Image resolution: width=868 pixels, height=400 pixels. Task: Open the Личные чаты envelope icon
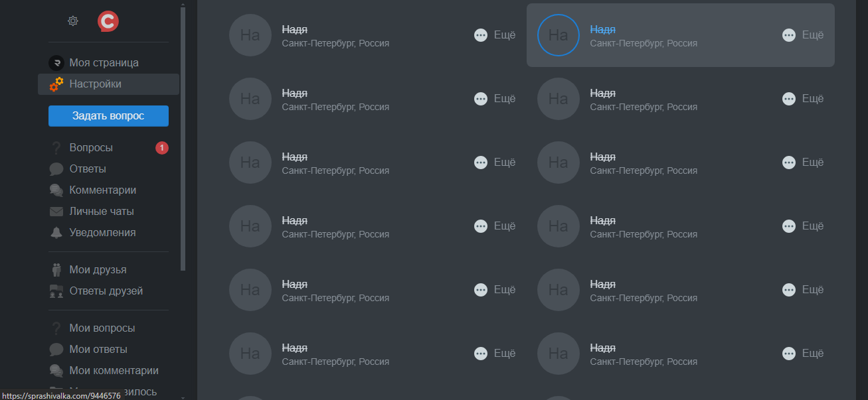(x=56, y=212)
